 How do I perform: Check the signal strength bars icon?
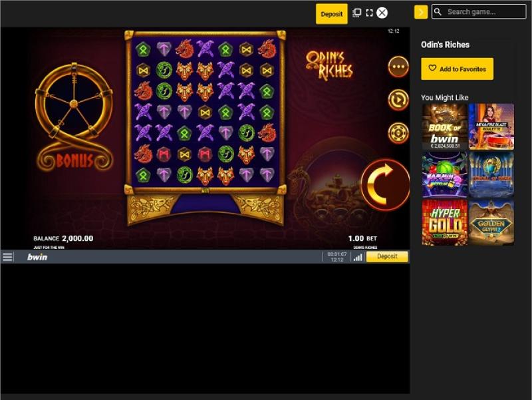pos(358,258)
